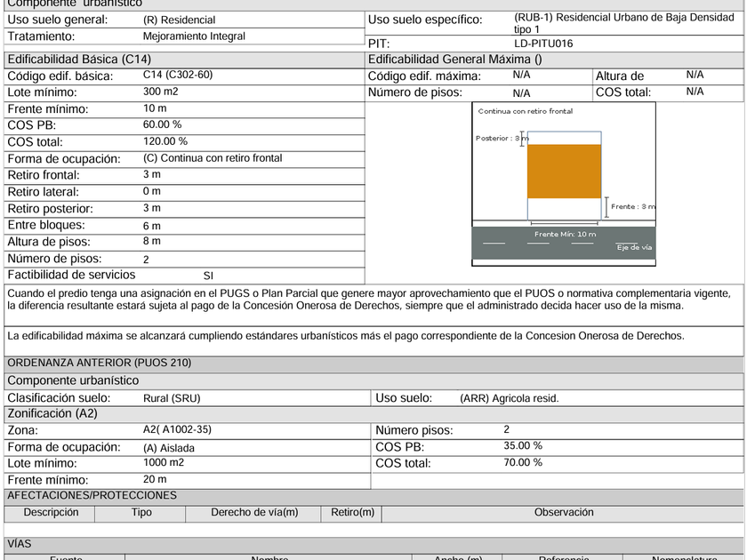Click the 'Observación' column header
The height and width of the screenshot is (560, 747).
564,512
